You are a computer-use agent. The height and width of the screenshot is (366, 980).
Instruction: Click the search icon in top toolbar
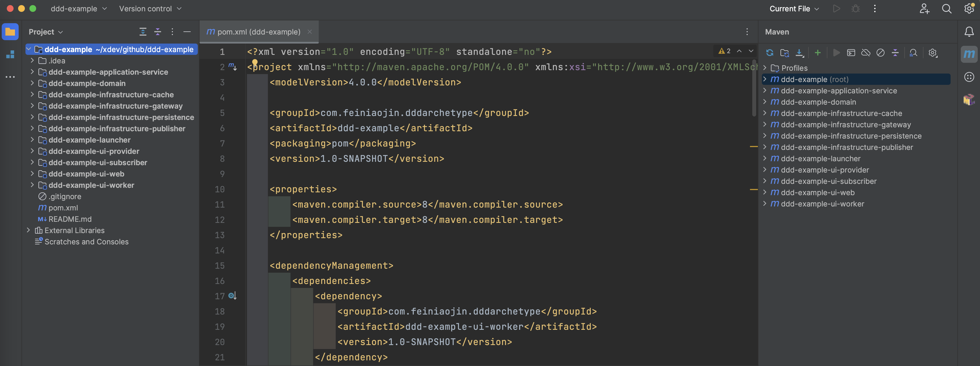pyautogui.click(x=947, y=9)
